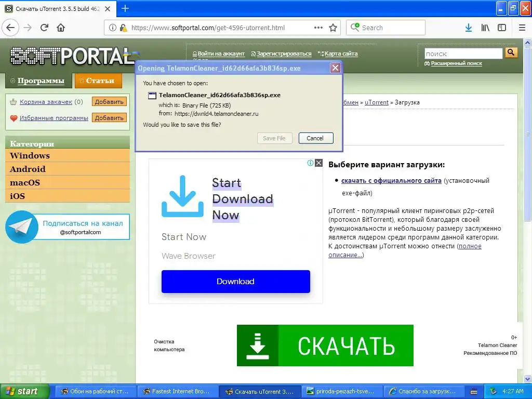Click the red heart favorites icon
Image resolution: width=532 pixels, height=399 pixels.
pyautogui.click(x=14, y=118)
